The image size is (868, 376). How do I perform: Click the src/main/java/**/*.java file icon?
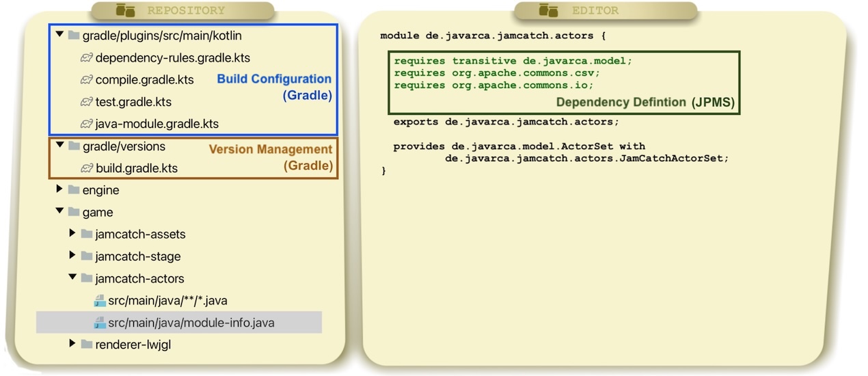100,300
